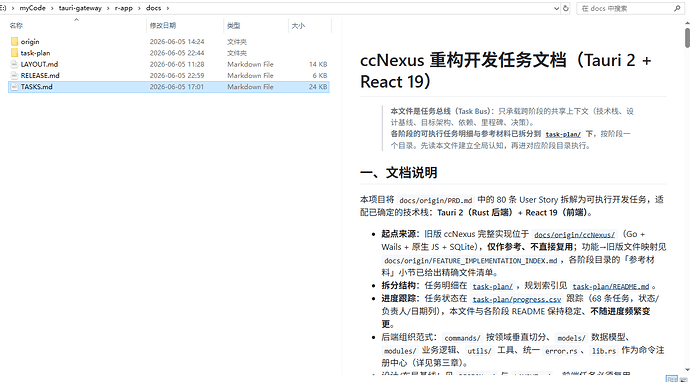This screenshot has width=690, height=382.
Task: Click 文件夹 type of task-plan row
Action: (237, 53)
